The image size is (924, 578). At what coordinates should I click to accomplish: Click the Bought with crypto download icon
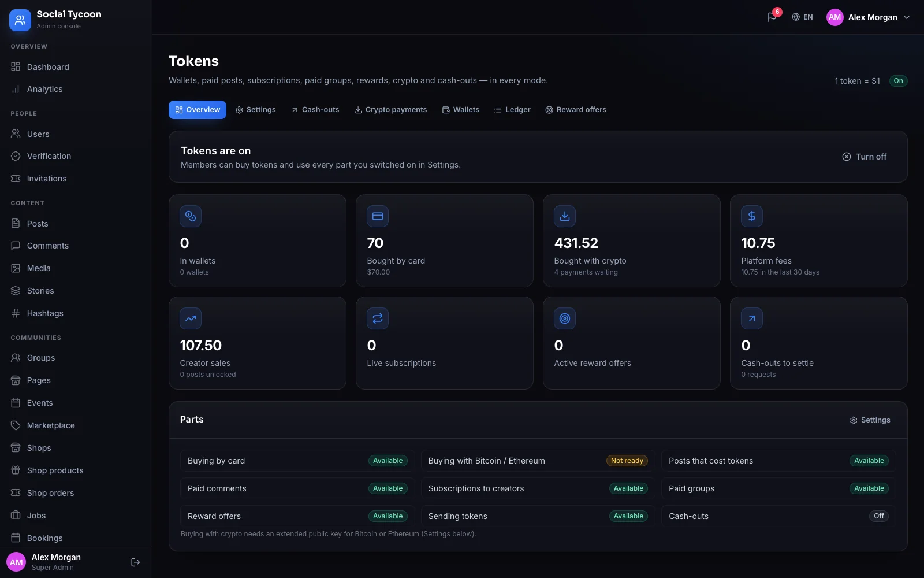pyautogui.click(x=565, y=216)
